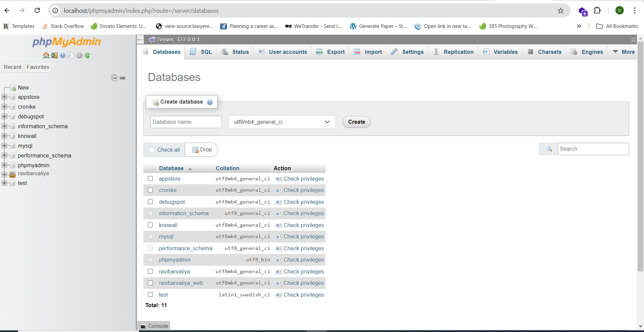Open the settings gear icon under the logo

tap(79, 56)
